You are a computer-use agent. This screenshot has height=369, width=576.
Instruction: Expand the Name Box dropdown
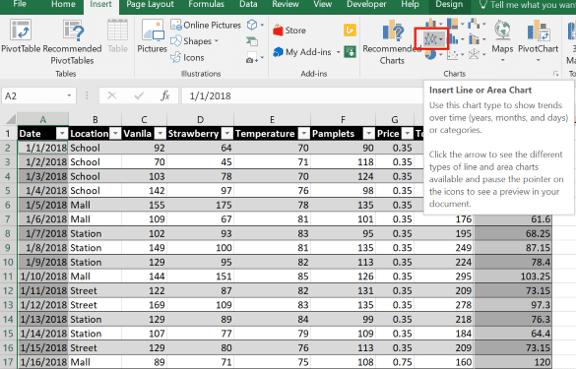coord(69,96)
